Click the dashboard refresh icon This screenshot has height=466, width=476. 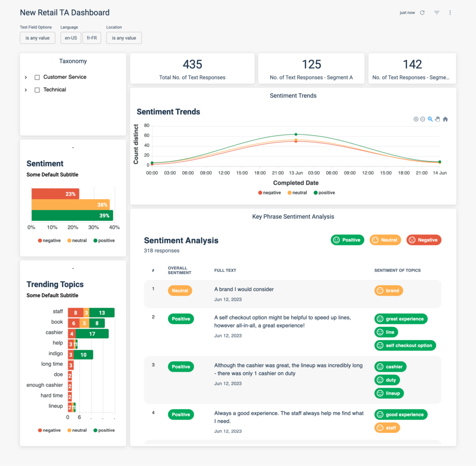point(422,13)
